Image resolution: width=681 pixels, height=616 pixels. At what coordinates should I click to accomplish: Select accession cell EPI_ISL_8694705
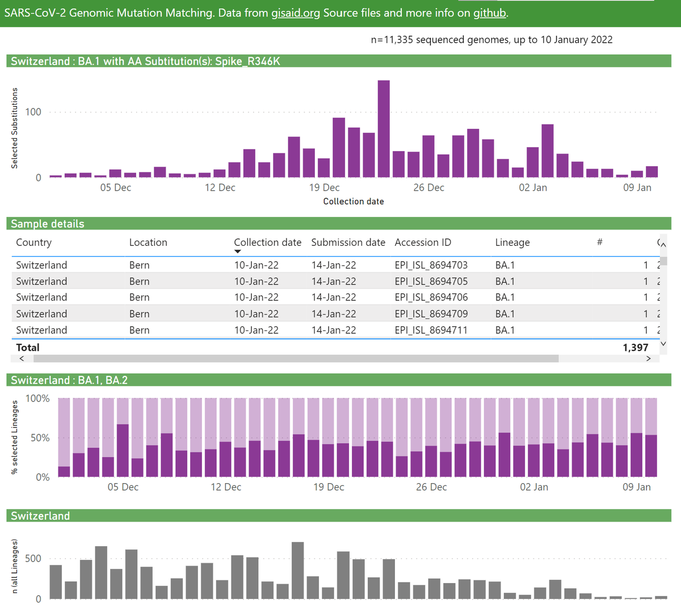431,282
